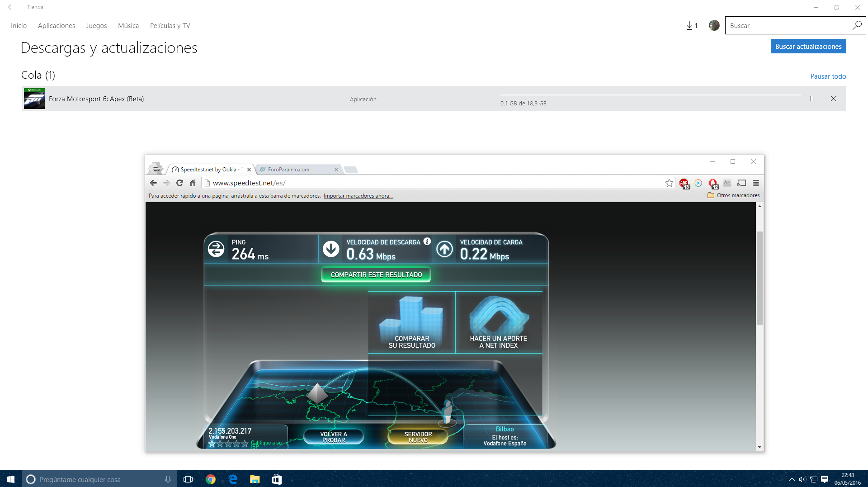This screenshot has width=868, height=487.
Task: Click Chrome forward navigation arrow
Action: coord(166,183)
